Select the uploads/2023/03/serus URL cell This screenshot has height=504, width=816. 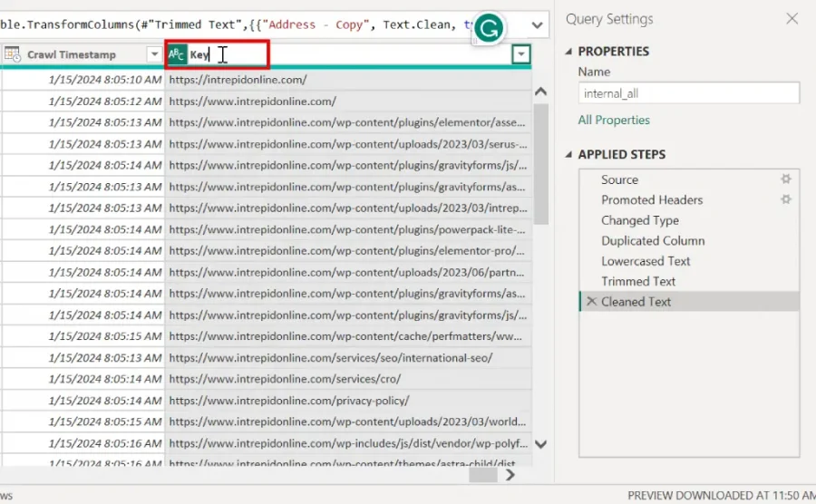(x=348, y=144)
